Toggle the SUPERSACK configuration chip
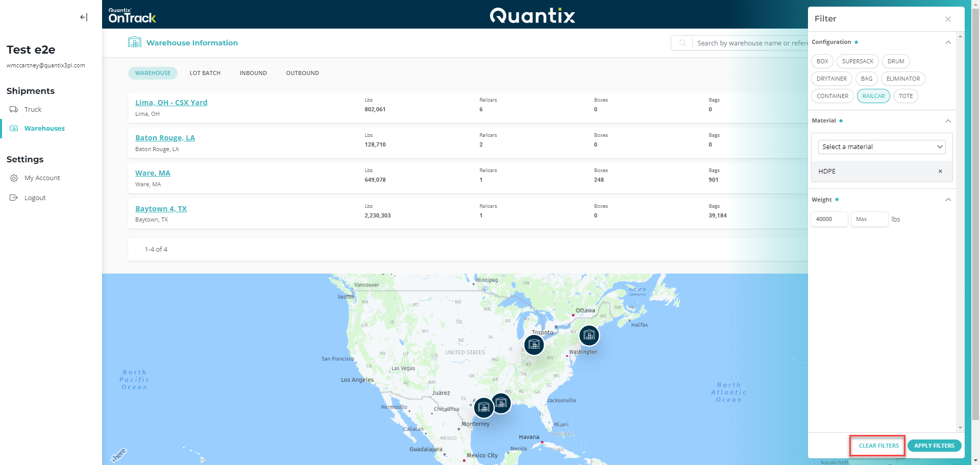The image size is (980, 465). [857, 61]
